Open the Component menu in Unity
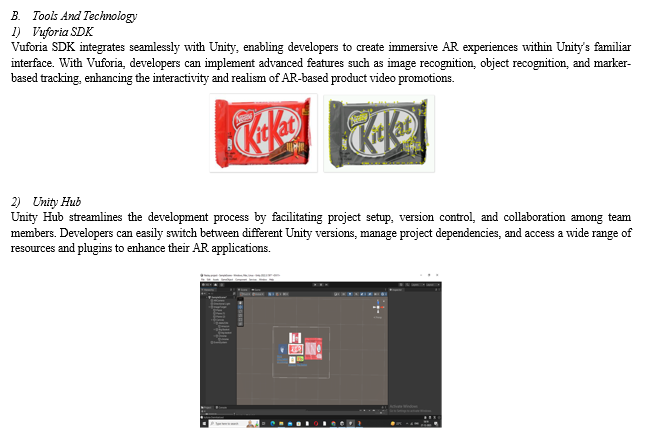 tap(241, 279)
